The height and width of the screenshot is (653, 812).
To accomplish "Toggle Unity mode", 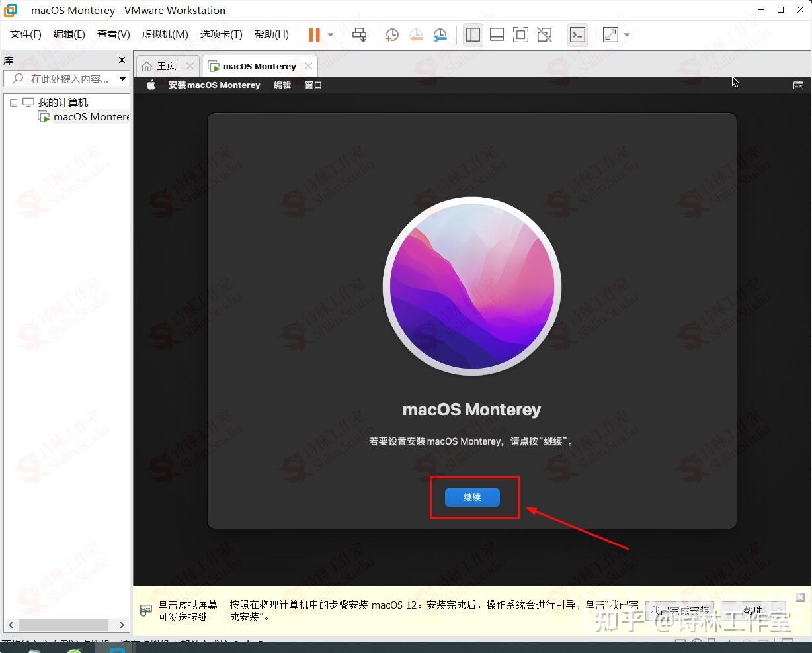I will pos(544,34).
